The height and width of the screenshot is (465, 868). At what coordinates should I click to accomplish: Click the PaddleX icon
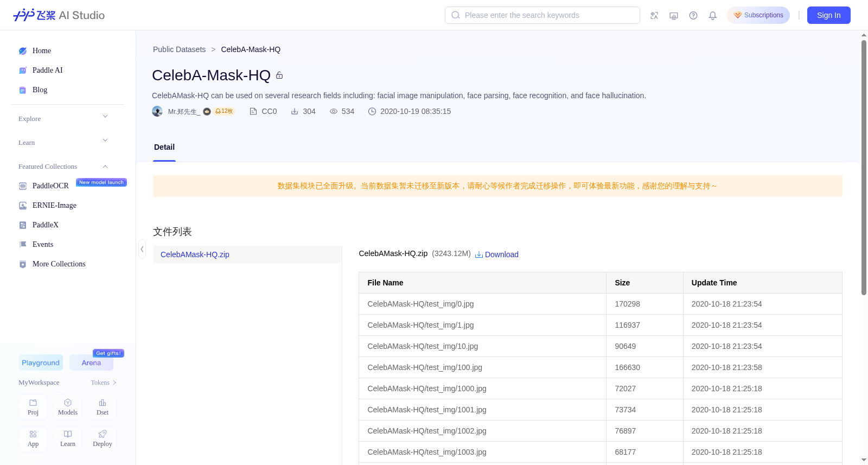point(23,225)
